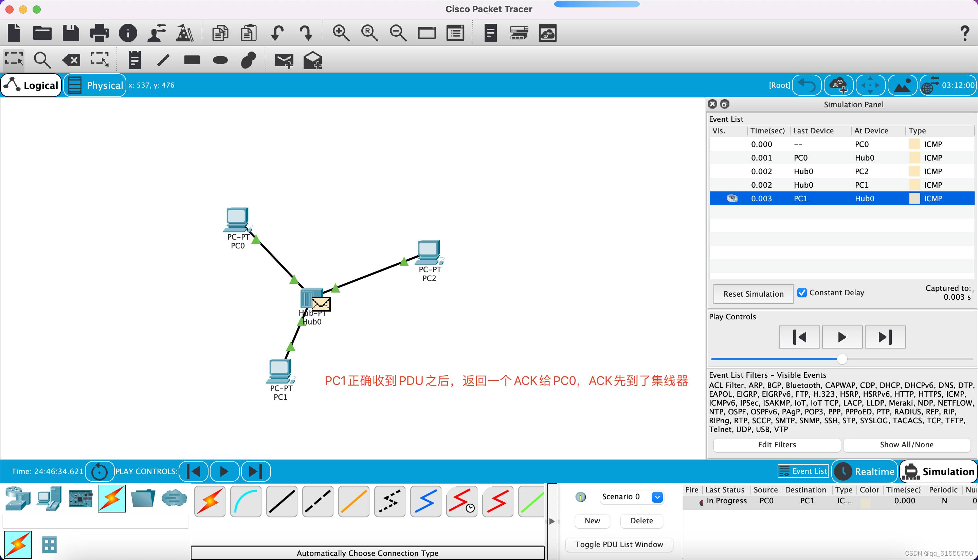Zoom out of the workspace
The height and width of the screenshot is (560, 978).
click(x=398, y=33)
